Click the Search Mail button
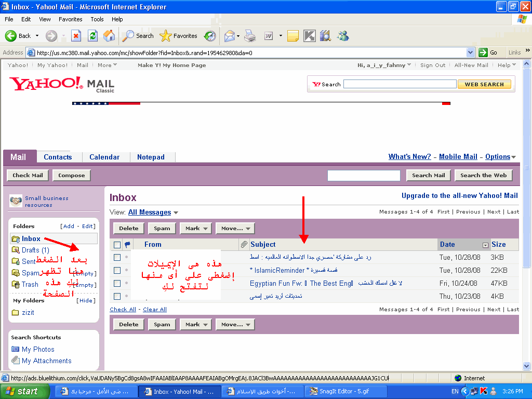Viewport: 532px width, 399px height. pyautogui.click(x=429, y=176)
